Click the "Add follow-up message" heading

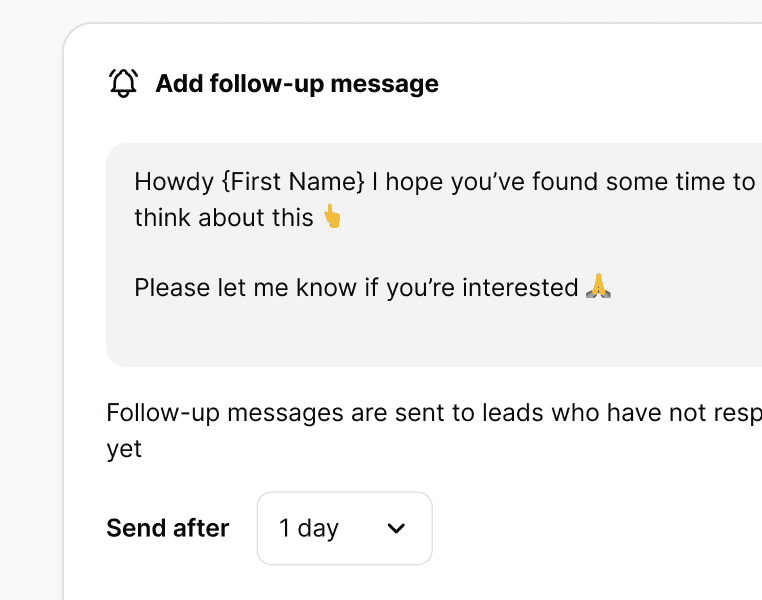click(297, 83)
